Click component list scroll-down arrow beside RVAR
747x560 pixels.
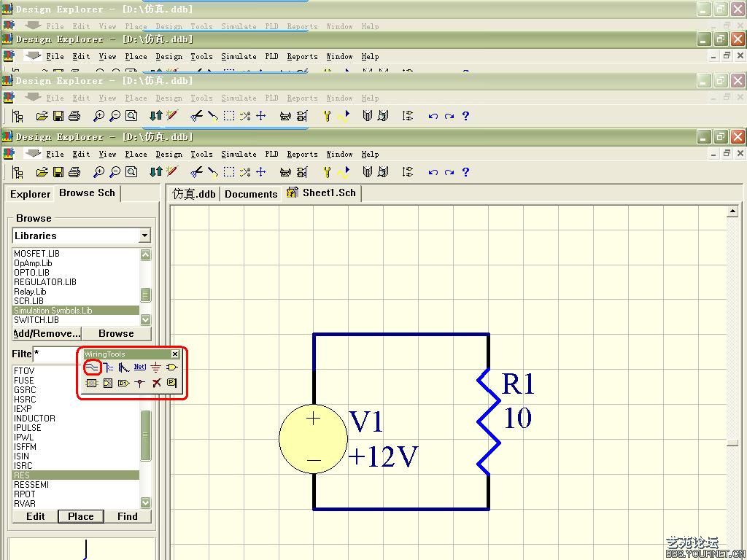coord(146,502)
